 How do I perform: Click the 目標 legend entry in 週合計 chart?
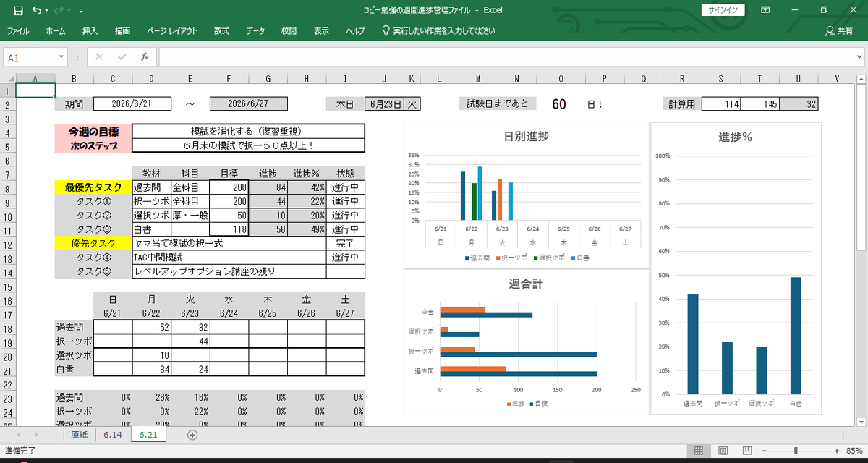click(x=537, y=404)
